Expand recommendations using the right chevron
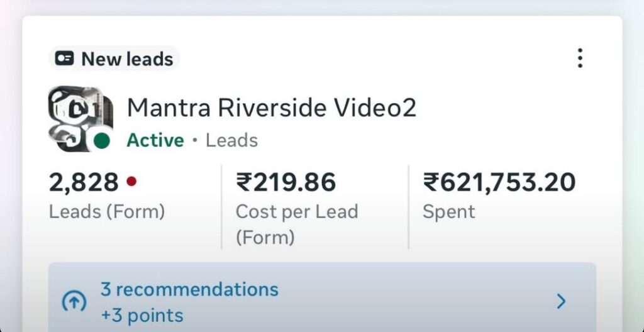 pos(562,302)
